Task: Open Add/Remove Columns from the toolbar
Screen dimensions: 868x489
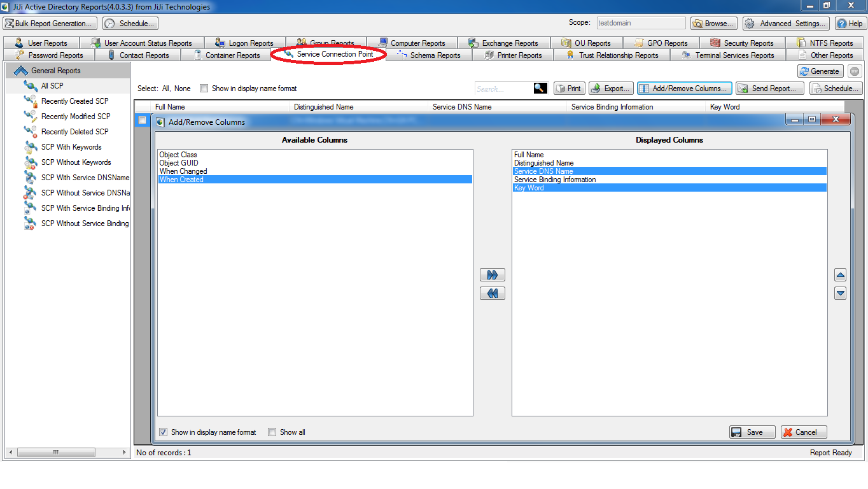Action: pyautogui.click(x=685, y=89)
